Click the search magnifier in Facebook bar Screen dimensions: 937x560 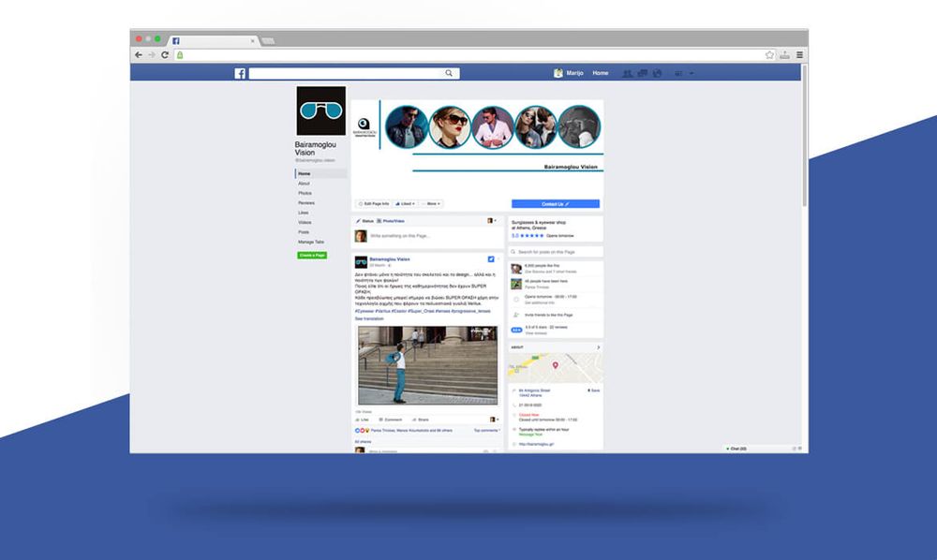[x=449, y=73]
